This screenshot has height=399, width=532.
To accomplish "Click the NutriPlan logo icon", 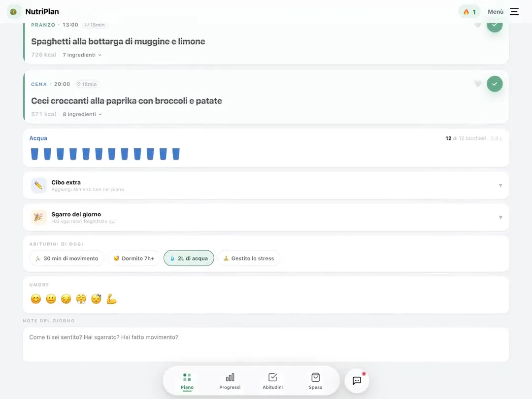I will pyautogui.click(x=14, y=12).
